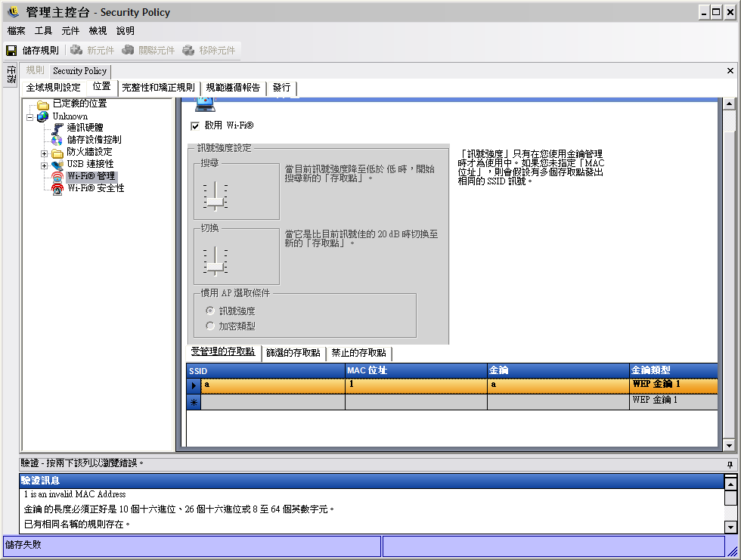Click the 關聯元件 toolbar icon
741x560 pixels.
[x=128, y=50]
